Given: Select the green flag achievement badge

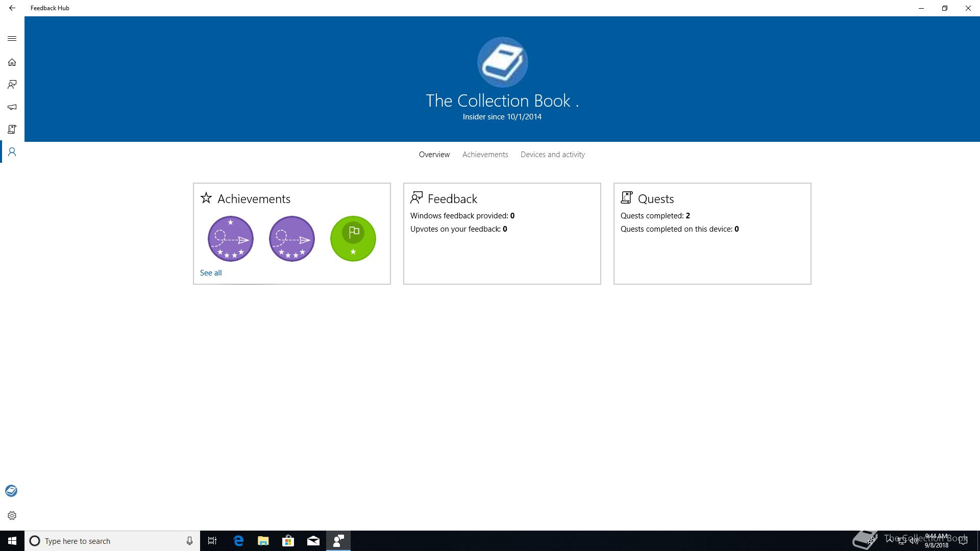Looking at the screenshot, I should pyautogui.click(x=353, y=239).
